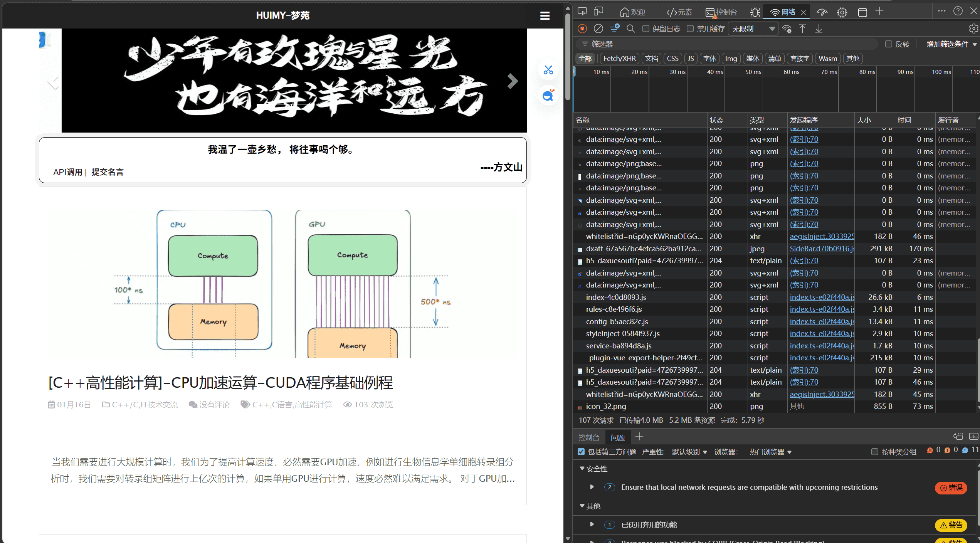Click the scissors screenshot floating icon
Screen dimensions: 980x543
(548, 70)
